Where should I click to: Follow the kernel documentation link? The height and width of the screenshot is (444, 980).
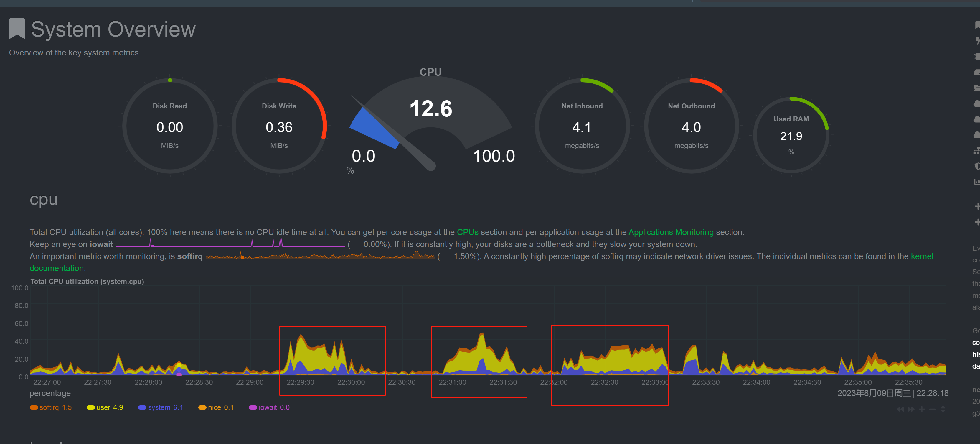click(921, 256)
